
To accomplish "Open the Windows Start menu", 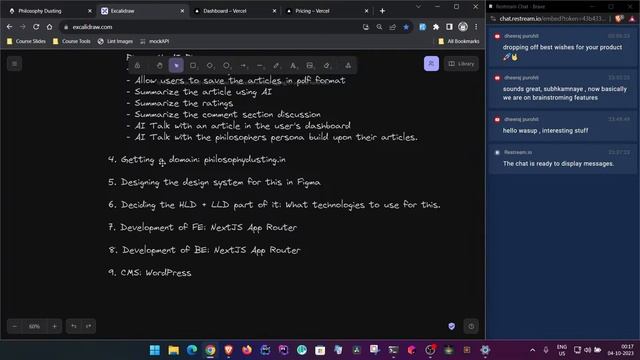I will pos(155,350).
